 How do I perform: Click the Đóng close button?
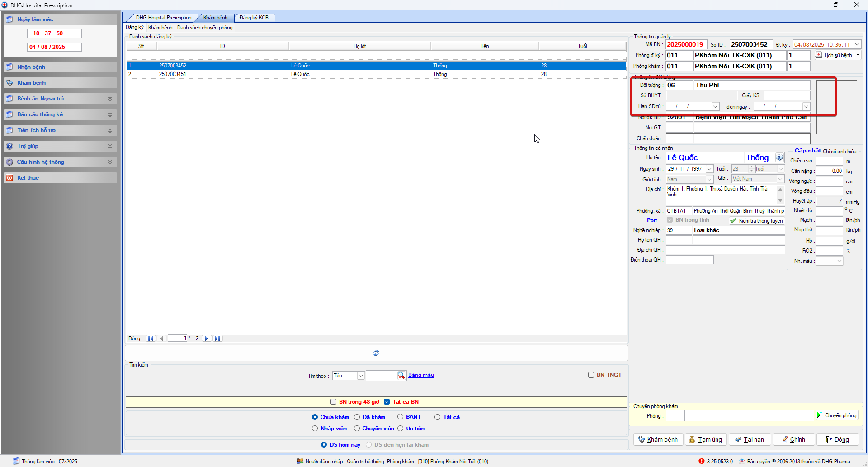point(837,439)
